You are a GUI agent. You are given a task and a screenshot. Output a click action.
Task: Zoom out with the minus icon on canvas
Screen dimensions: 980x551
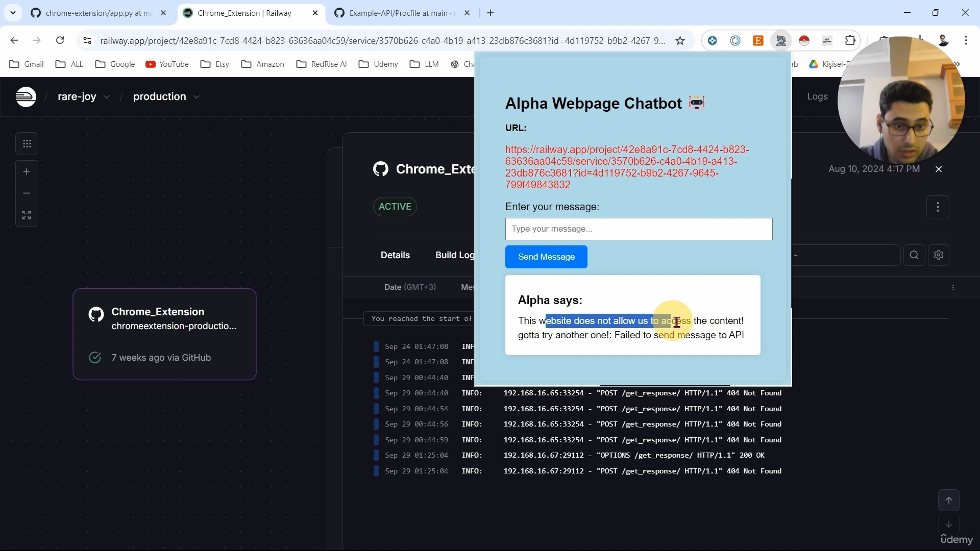click(27, 193)
